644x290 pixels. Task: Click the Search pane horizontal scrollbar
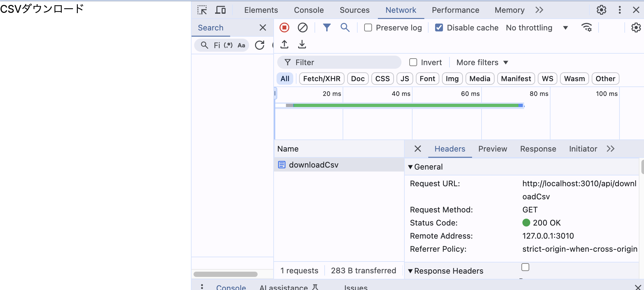226,274
